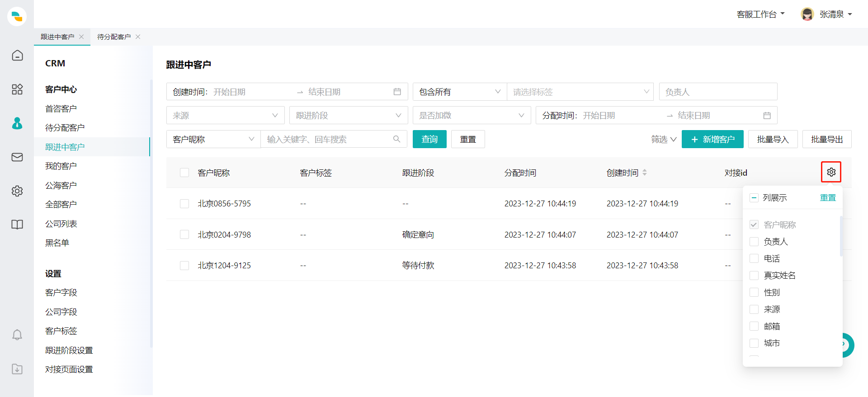
Task: Click the download box icon in sidebar
Action: [17, 369]
